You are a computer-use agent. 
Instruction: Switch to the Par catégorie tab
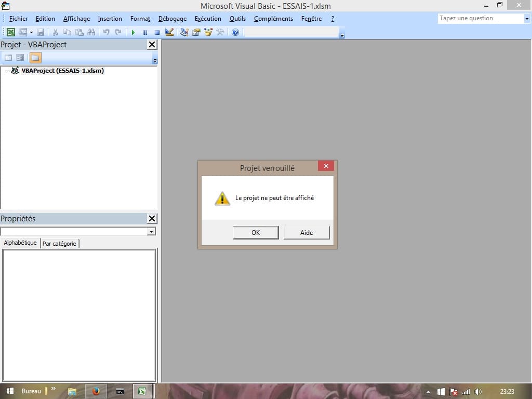pyautogui.click(x=59, y=243)
